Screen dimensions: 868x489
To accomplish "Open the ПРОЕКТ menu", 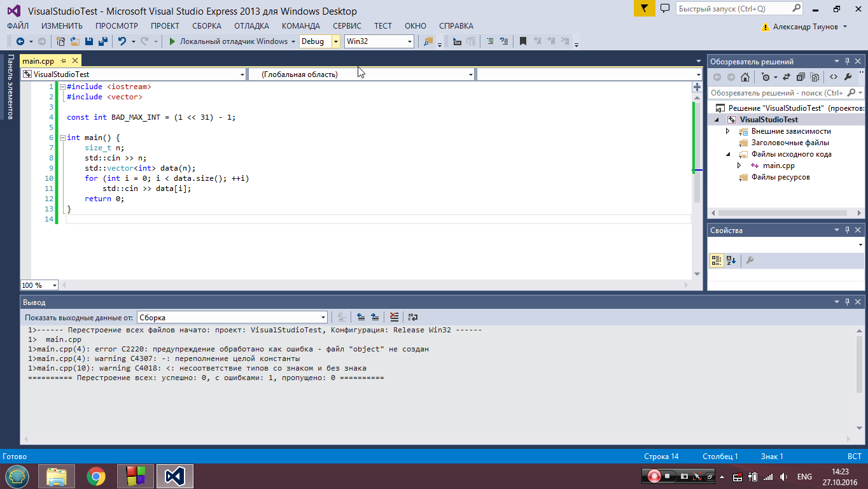I will click(165, 26).
